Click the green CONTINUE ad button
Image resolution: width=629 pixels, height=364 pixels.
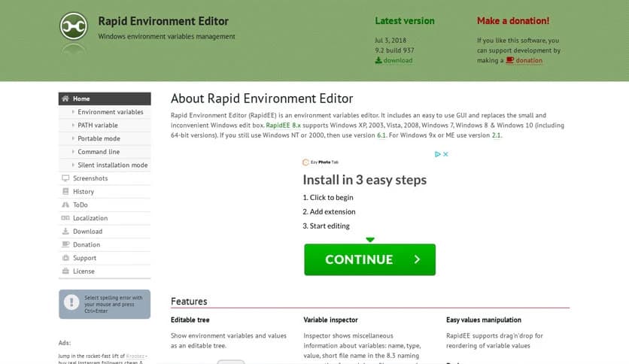(x=370, y=259)
